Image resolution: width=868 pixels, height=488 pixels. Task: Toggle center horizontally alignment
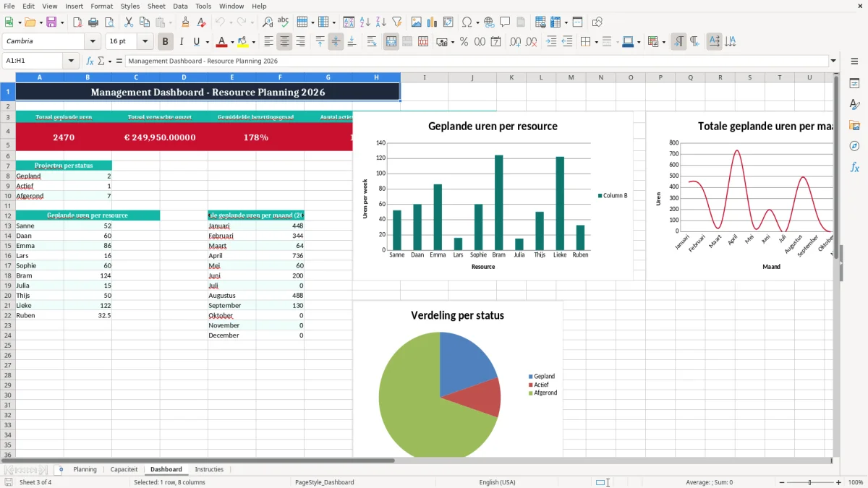click(x=284, y=42)
